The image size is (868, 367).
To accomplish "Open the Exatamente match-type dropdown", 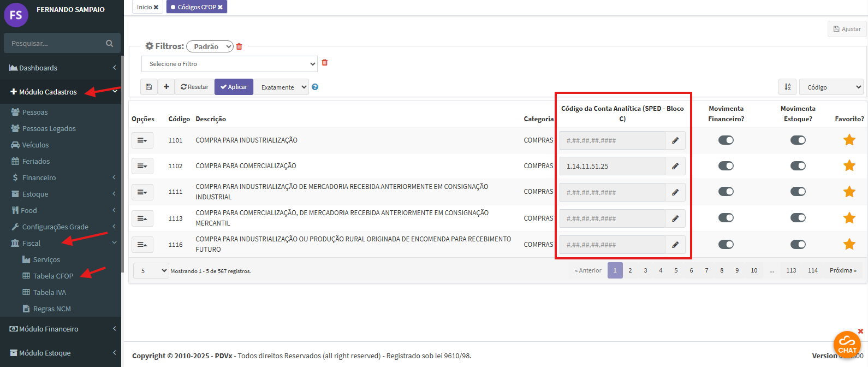I will point(282,87).
